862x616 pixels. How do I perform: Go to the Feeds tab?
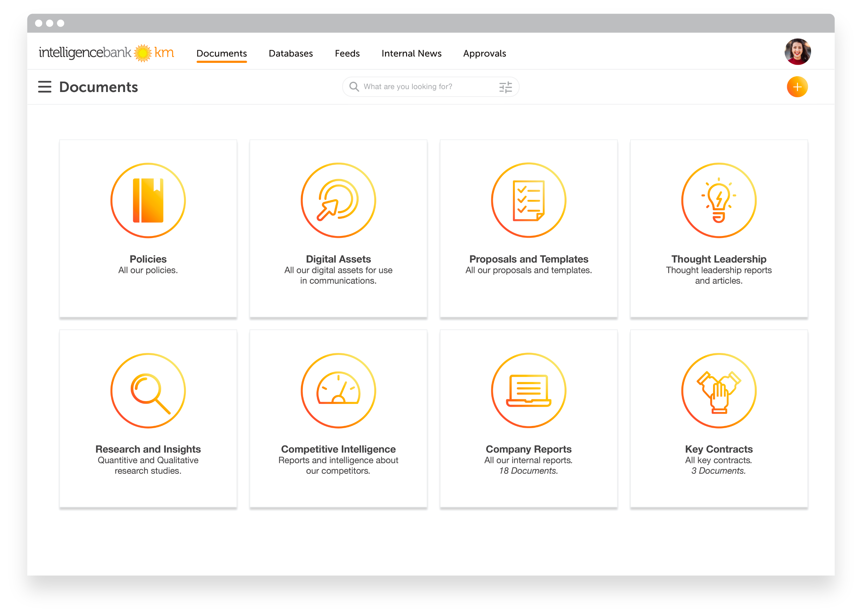(347, 53)
